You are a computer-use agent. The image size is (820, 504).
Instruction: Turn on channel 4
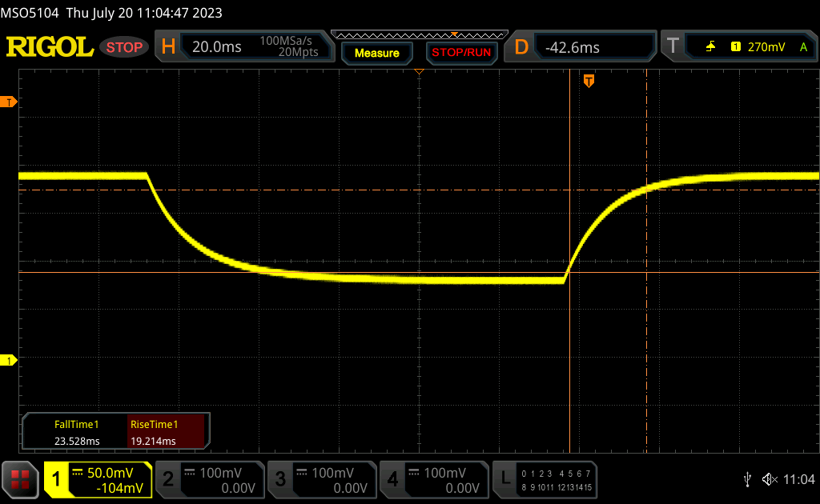[433, 479]
